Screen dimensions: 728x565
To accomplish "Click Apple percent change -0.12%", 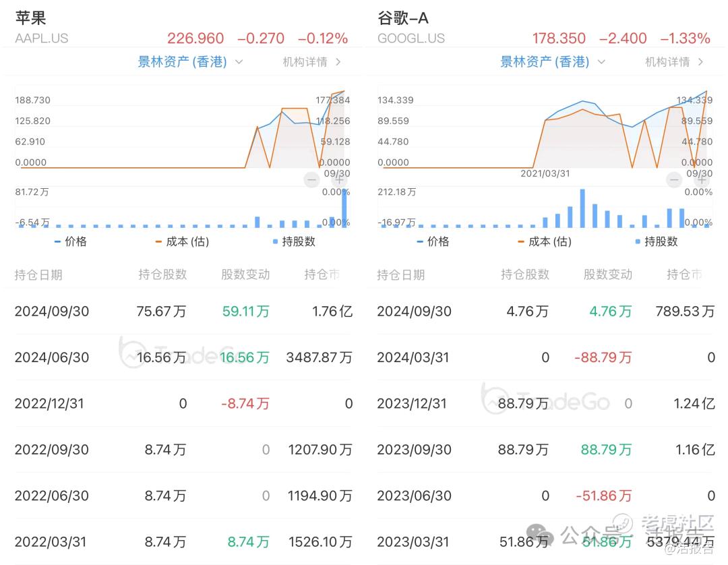I will point(323,38).
